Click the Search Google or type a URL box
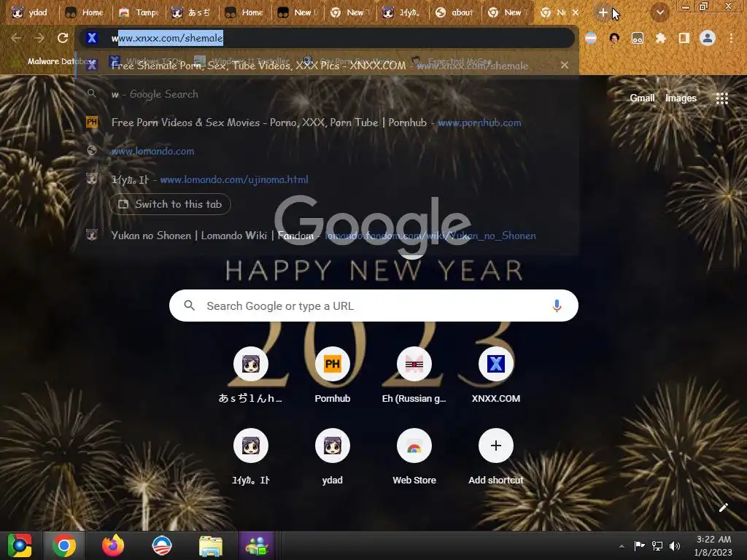Image resolution: width=747 pixels, height=560 pixels. click(x=373, y=306)
